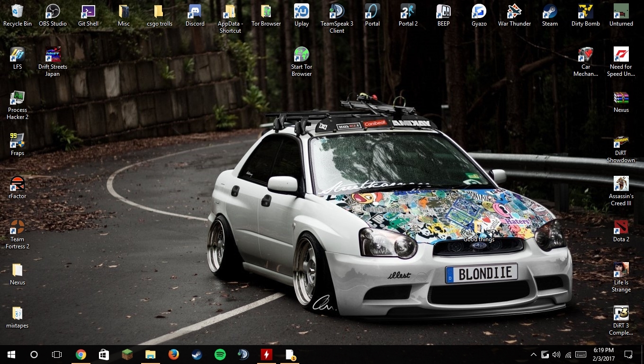This screenshot has height=364, width=644.
Task: Select the Dota 2 desktop shortcut
Action: 621,230
